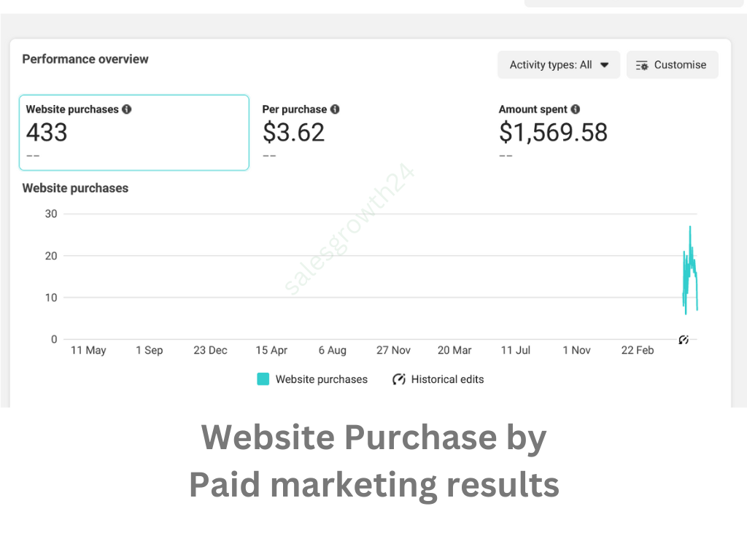Image resolution: width=747 pixels, height=560 pixels.
Task: Click the 6 Aug axis label
Action: click(333, 350)
